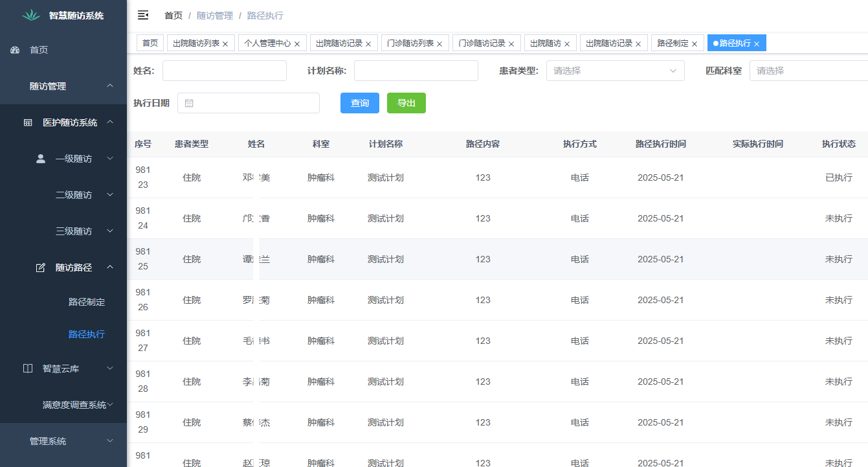The height and width of the screenshot is (467, 868).
Task: Click the grid icon for 医护随访系统
Action: pyautogui.click(x=27, y=122)
